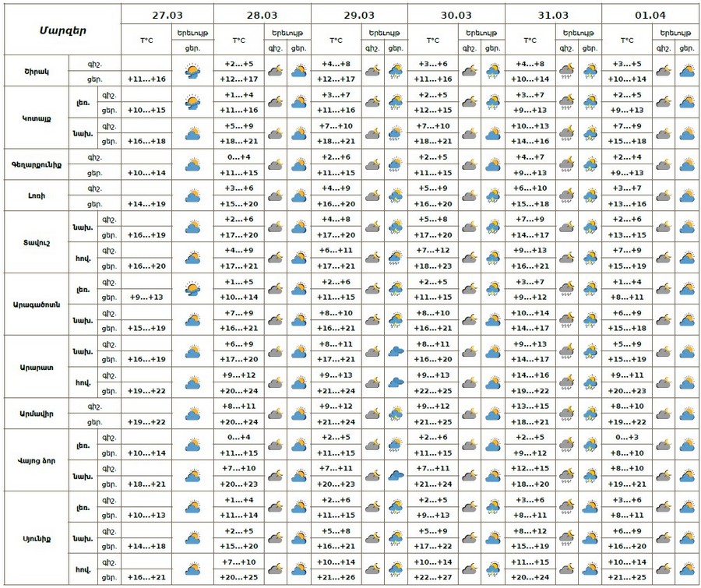Viewport: 701px width, 588px height.
Task: Click Շիրակ night cloud-moon icon for 28.03
Action: point(276,71)
